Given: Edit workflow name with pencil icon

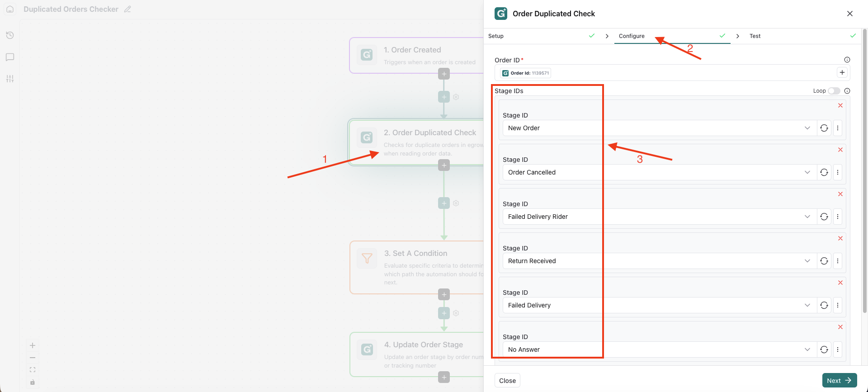Looking at the screenshot, I should point(128,9).
